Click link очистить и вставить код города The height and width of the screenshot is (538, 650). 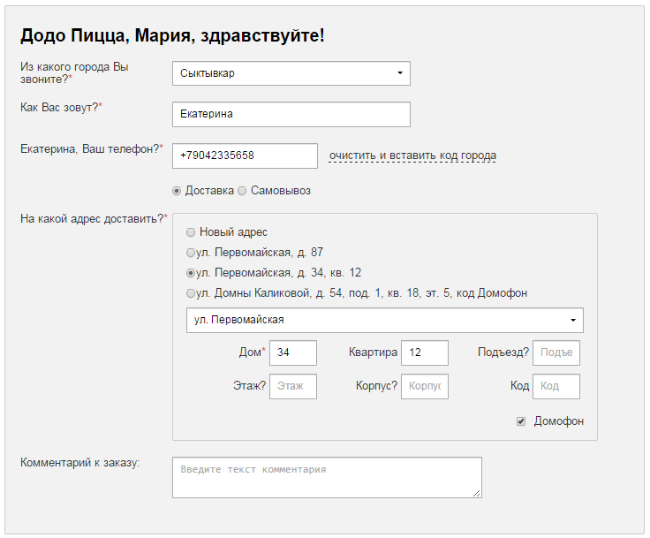click(x=412, y=156)
